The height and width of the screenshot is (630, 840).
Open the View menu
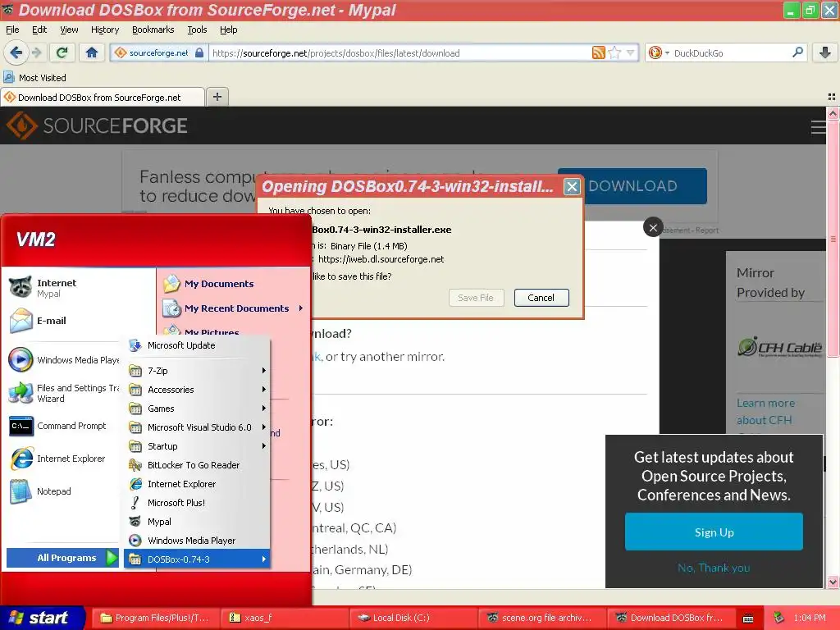[x=69, y=30]
